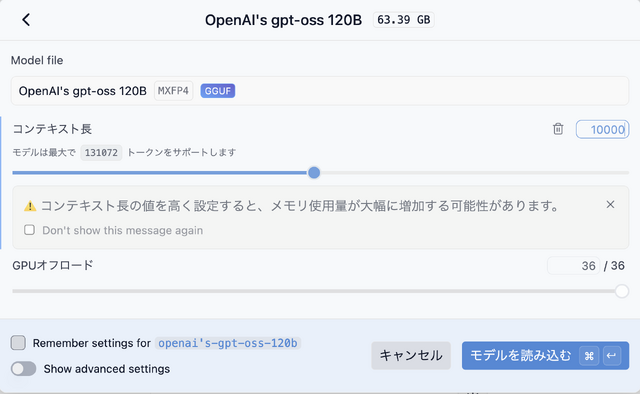Click the return key icon on load button

coord(611,356)
